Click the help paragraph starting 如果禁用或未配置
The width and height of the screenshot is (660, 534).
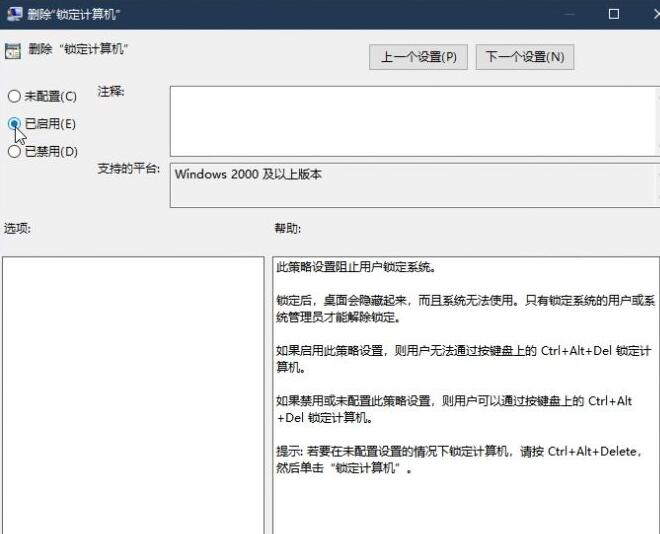click(x=454, y=409)
